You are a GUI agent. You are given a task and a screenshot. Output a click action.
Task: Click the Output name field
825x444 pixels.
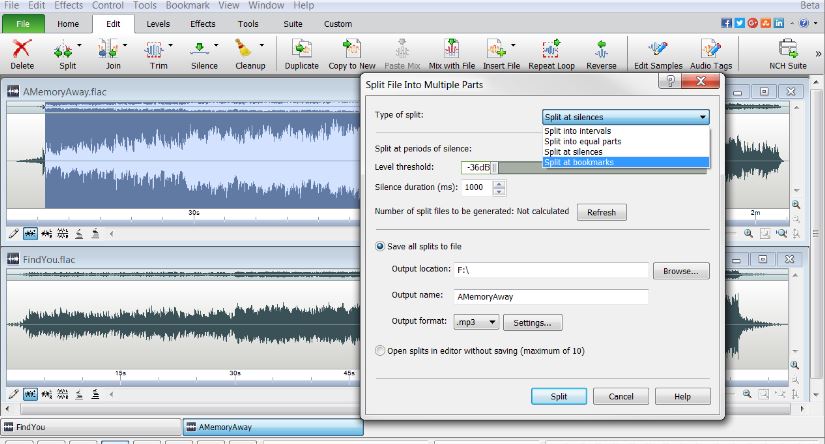pyautogui.click(x=551, y=296)
